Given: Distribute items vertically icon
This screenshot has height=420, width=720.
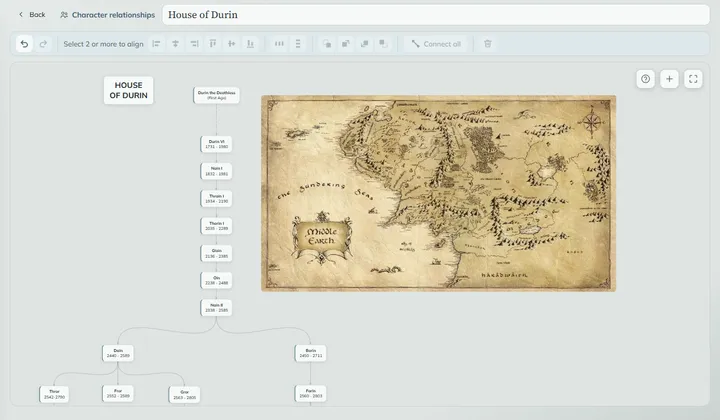Looking at the screenshot, I should [x=298, y=44].
